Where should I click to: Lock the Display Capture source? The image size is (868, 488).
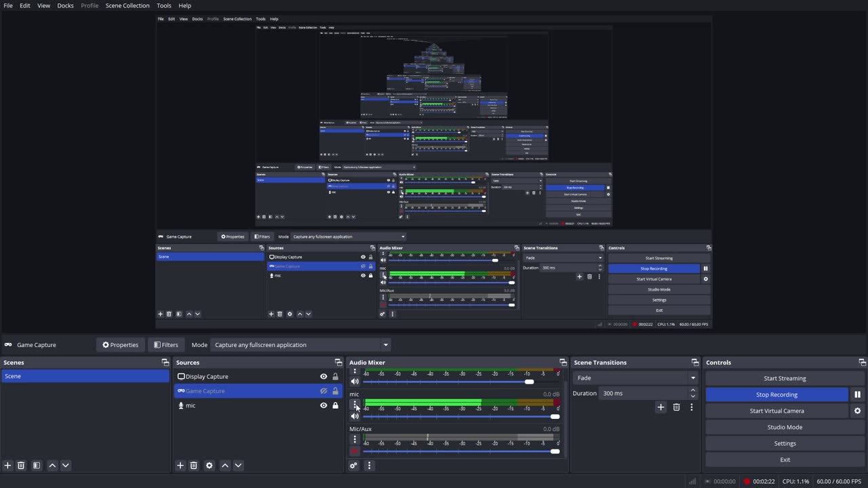coord(335,377)
